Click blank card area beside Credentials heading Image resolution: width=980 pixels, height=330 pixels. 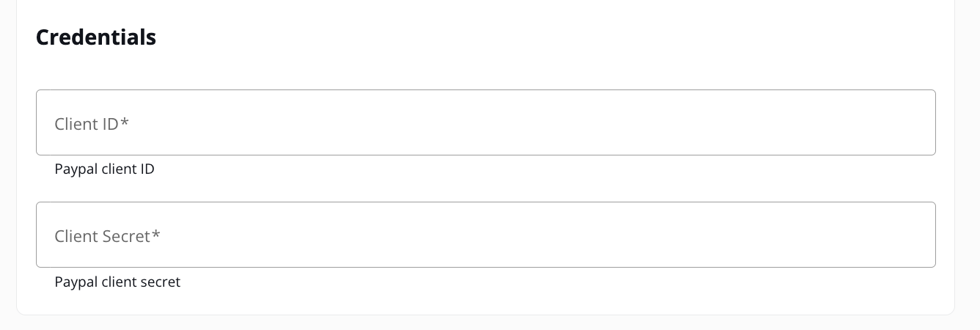coord(550,37)
